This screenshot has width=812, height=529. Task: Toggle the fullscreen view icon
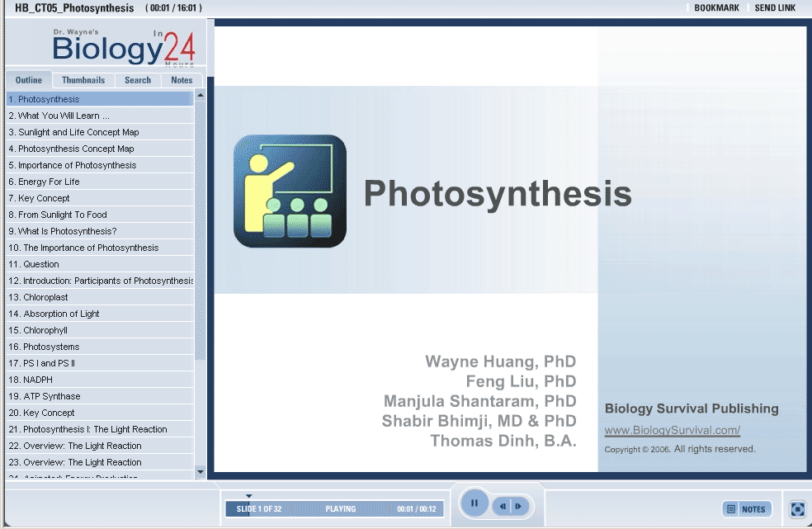[797, 509]
